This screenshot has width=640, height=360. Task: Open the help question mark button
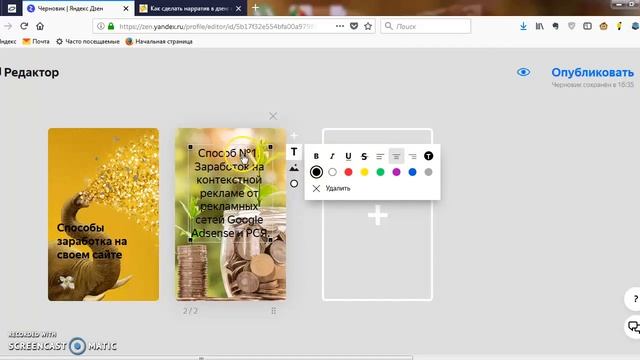click(x=634, y=299)
